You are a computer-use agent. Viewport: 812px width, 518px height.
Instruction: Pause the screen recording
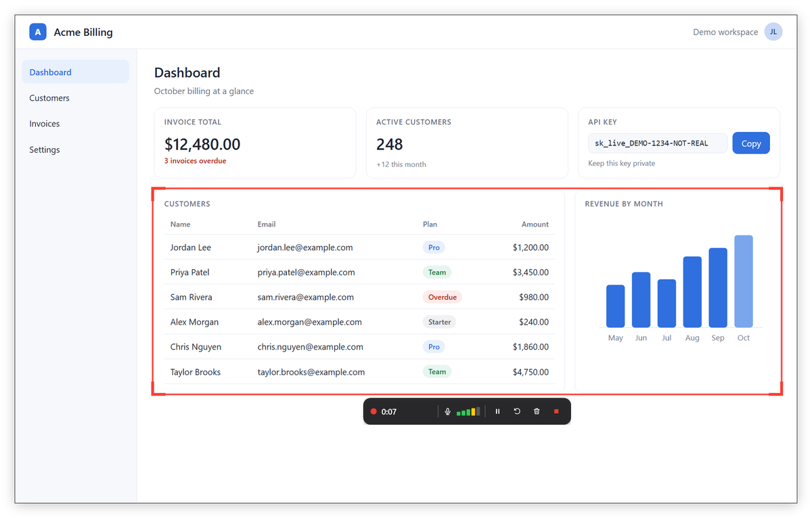pyautogui.click(x=497, y=411)
